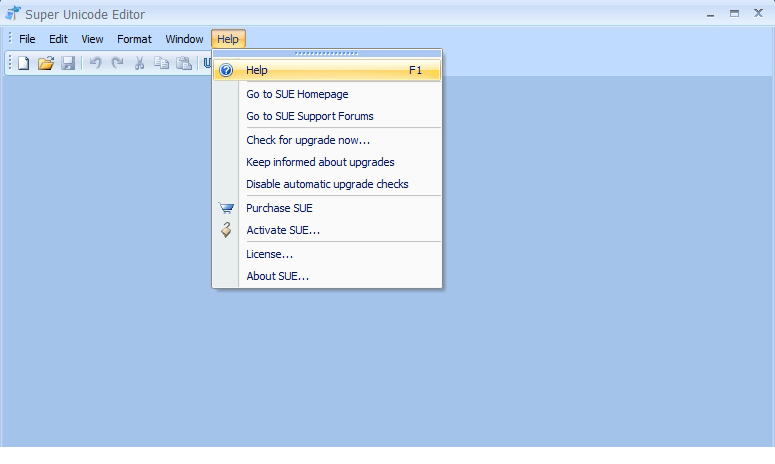Choose Go to SUE Support Forums
This screenshot has width=775, height=464.
327,116
